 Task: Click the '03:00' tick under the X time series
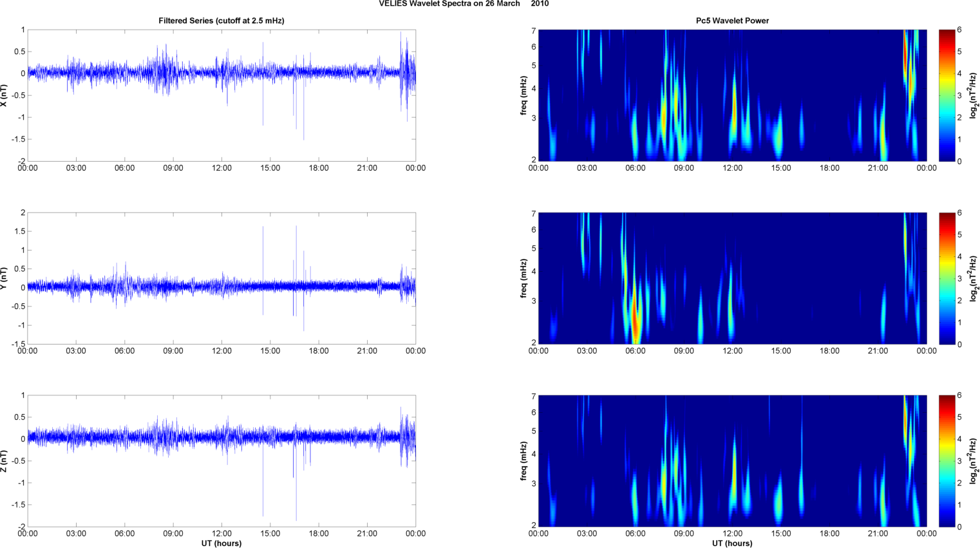pos(76,168)
